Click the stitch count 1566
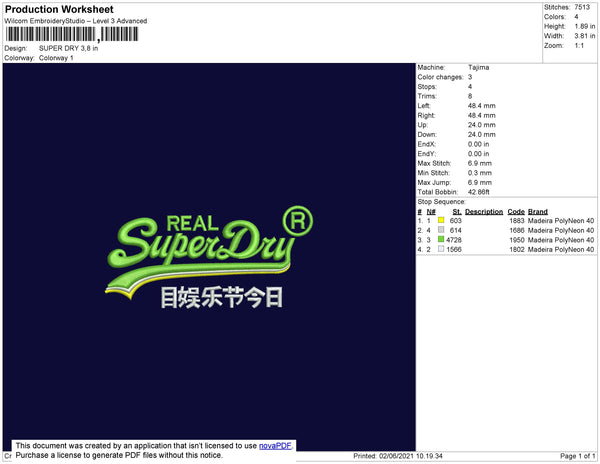Screen dimensions: 600x464 point(454,249)
